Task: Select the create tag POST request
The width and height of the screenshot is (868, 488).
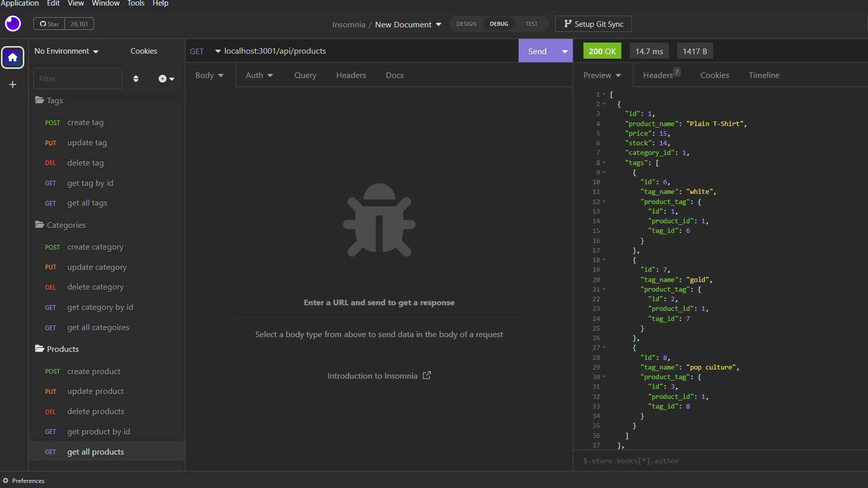Action: (107, 123)
